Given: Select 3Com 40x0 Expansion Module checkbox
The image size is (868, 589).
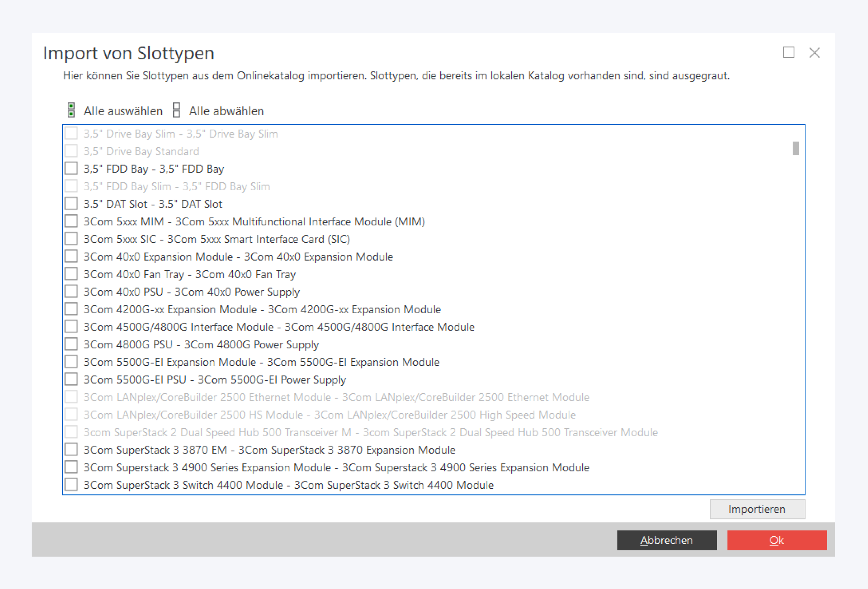Looking at the screenshot, I should tap(71, 256).
